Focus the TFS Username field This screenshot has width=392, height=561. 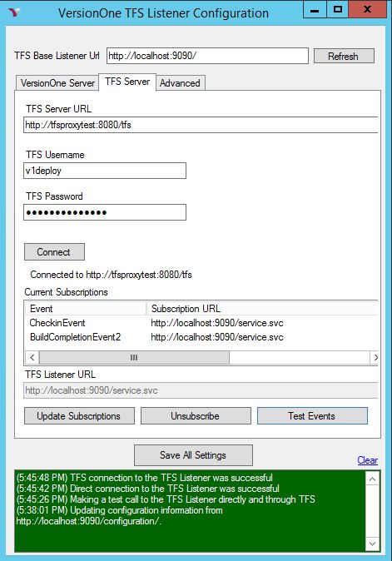(105, 171)
